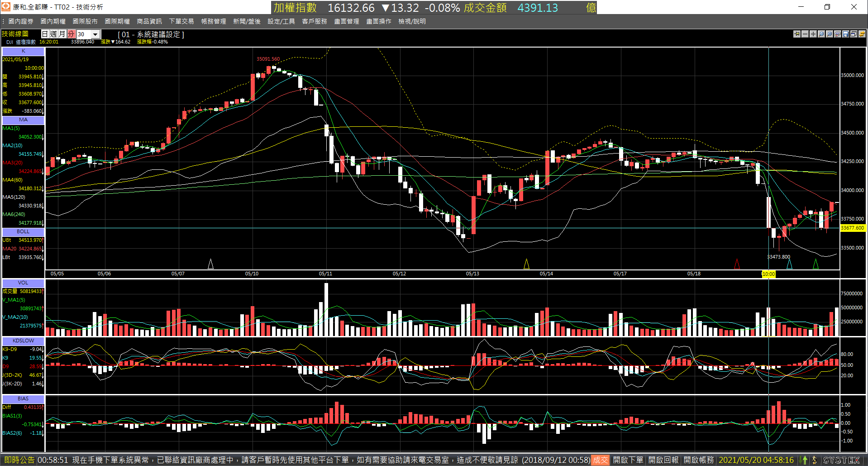Click 開啟帳務 button
The height and width of the screenshot is (466, 868).
699,460
